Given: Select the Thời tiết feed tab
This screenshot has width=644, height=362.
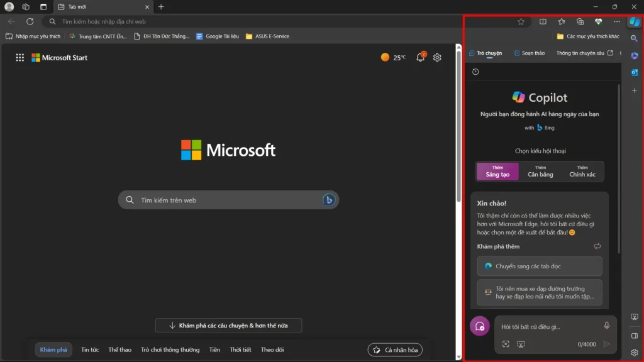Looking at the screenshot, I should [x=240, y=349].
